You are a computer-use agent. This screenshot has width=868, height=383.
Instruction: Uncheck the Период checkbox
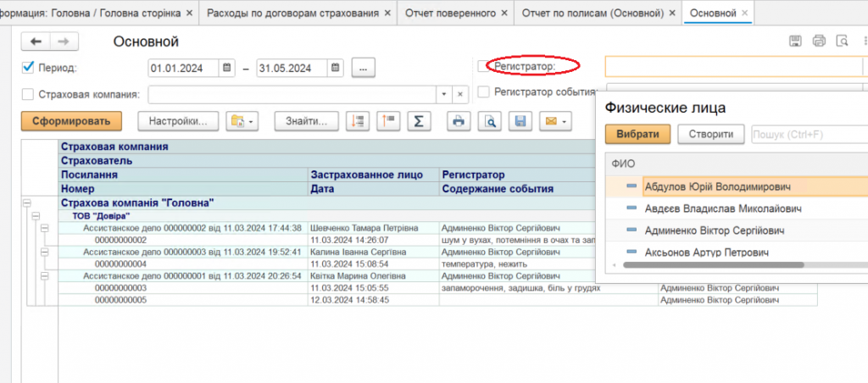pyautogui.click(x=28, y=68)
